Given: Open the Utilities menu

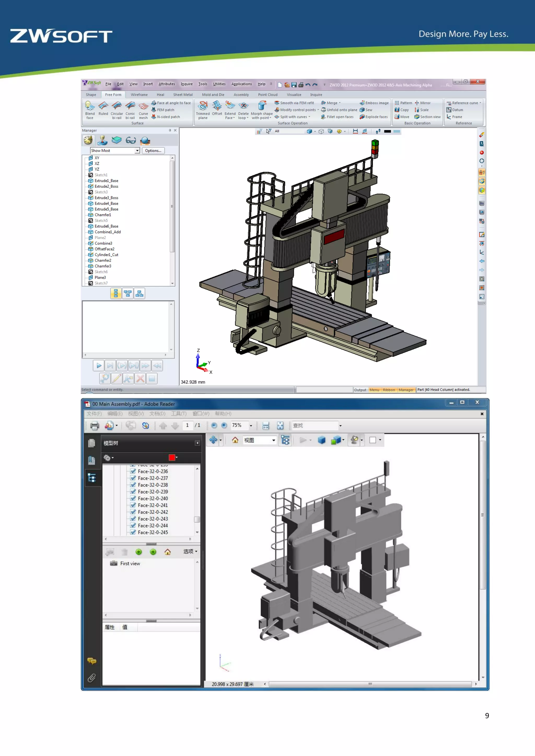Looking at the screenshot, I should (x=219, y=84).
